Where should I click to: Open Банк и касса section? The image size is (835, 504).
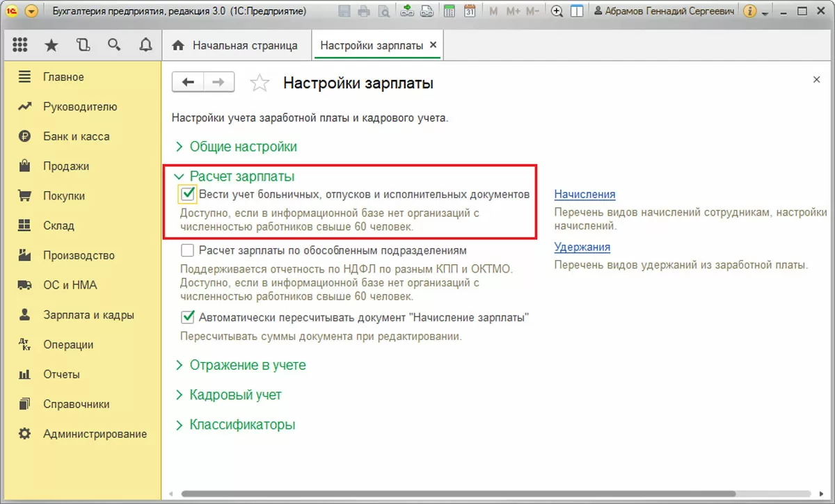click(76, 137)
